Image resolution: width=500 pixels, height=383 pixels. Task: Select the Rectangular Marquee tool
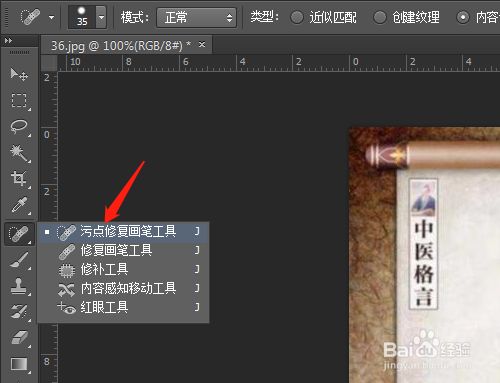(x=19, y=100)
